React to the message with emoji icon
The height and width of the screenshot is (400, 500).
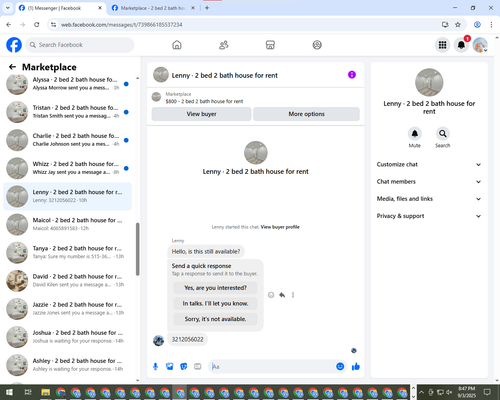(271, 295)
